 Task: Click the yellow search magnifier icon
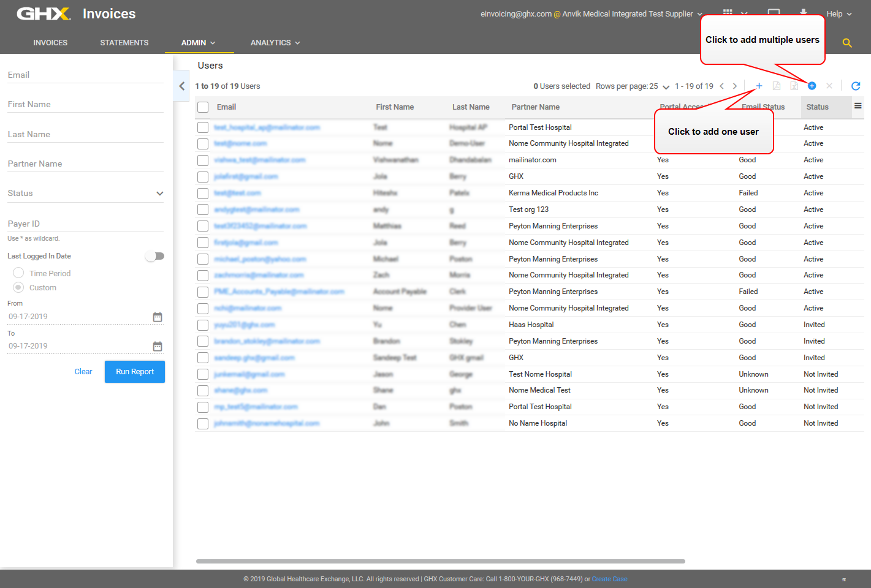[x=847, y=43]
